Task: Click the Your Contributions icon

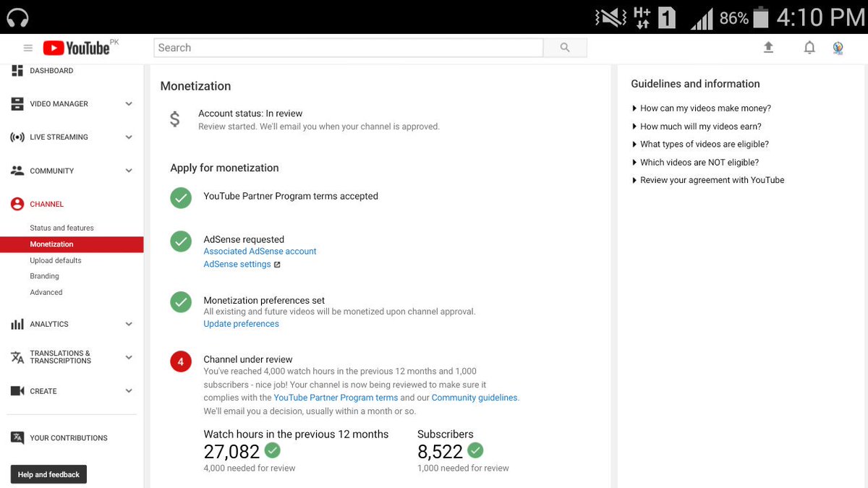Action: 17,438
